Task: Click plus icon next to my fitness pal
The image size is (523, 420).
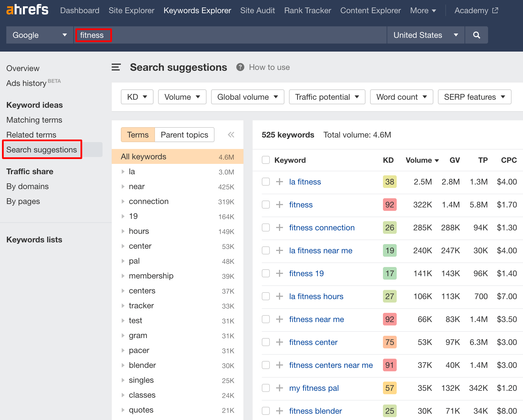Action: pos(280,388)
